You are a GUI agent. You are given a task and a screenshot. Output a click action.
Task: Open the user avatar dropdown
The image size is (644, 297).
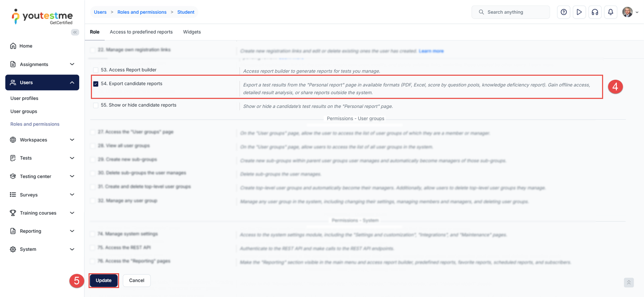(630, 12)
